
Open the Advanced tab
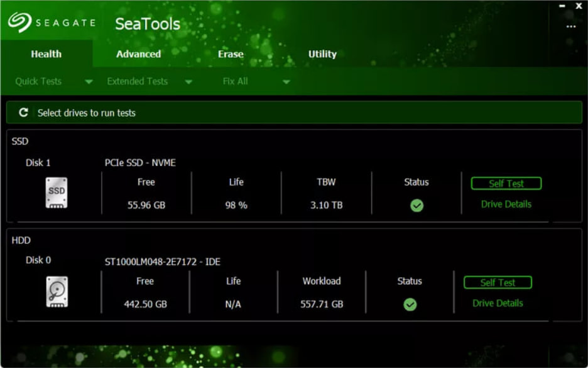point(138,54)
